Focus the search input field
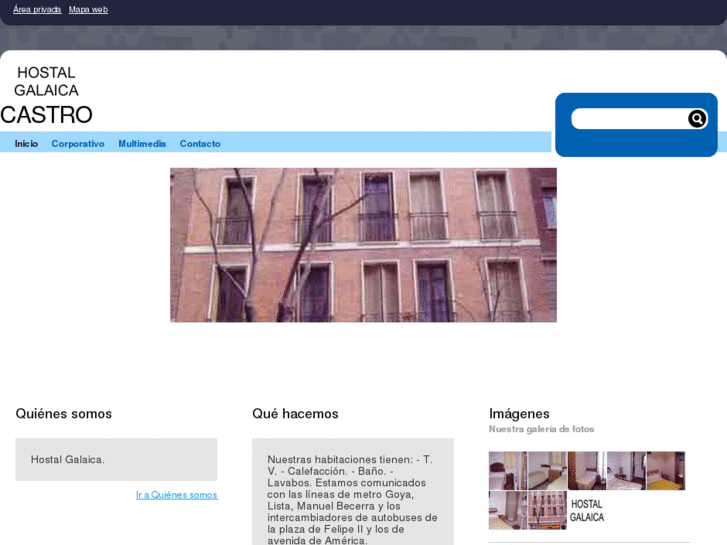 (x=630, y=119)
